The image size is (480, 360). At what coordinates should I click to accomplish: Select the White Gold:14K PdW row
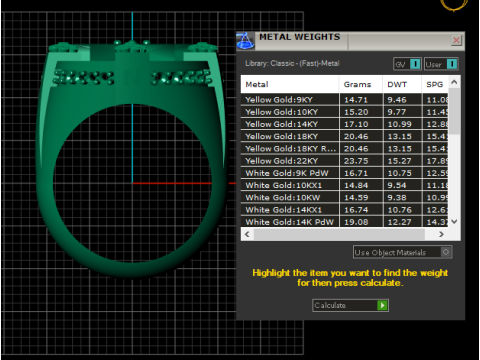pyautogui.click(x=344, y=222)
